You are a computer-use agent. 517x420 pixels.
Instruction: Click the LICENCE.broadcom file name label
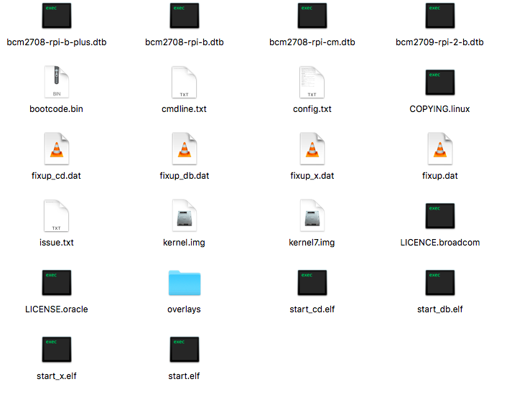tap(440, 243)
